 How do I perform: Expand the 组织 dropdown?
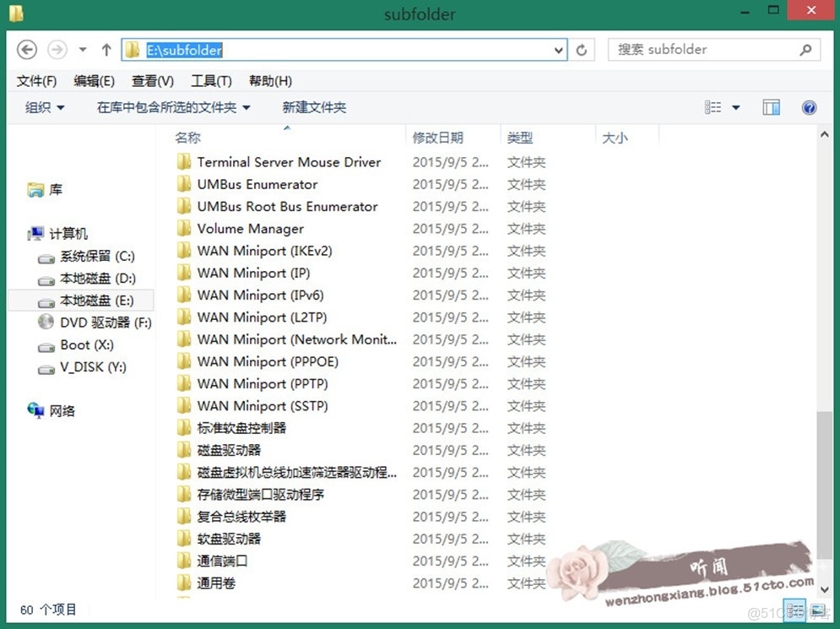click(44, 107)
